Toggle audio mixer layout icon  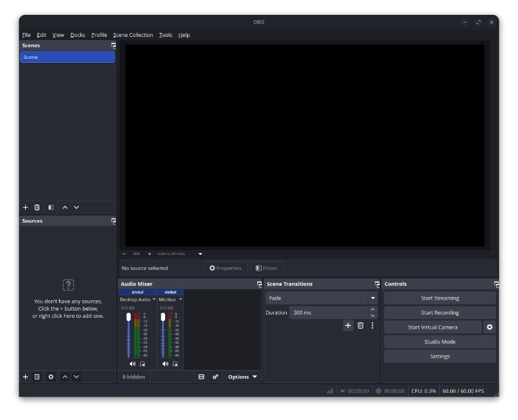tap(201, 377)
